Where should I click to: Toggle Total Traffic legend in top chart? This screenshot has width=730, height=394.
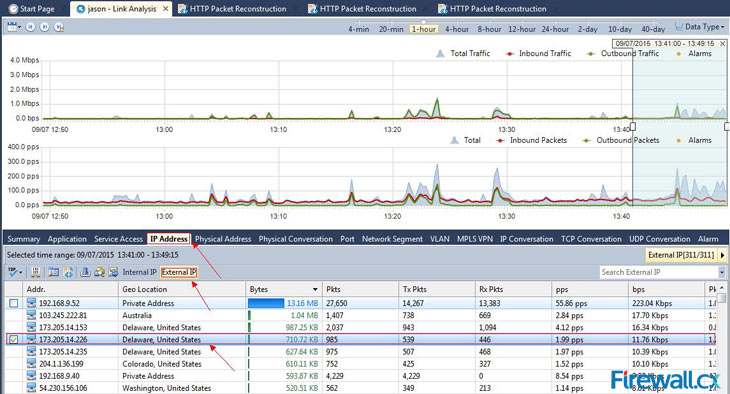pos(463,54)
